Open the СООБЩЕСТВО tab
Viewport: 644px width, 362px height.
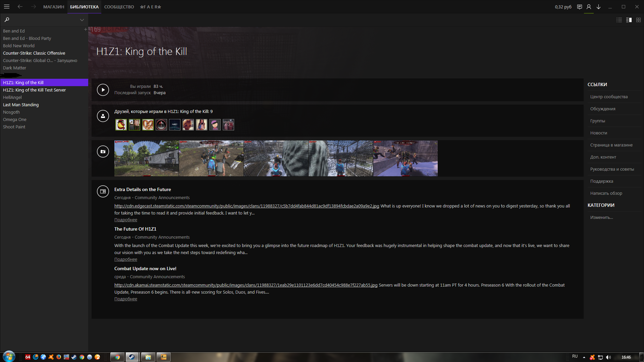click(119, 7)
